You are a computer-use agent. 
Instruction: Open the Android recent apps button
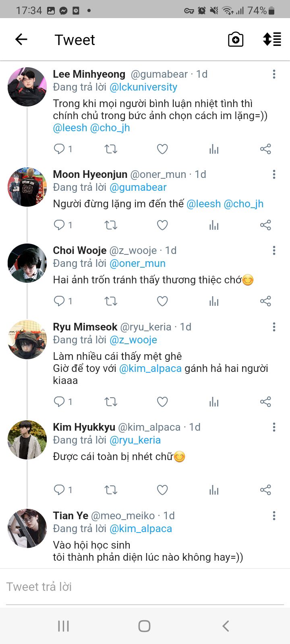[63, 626]
